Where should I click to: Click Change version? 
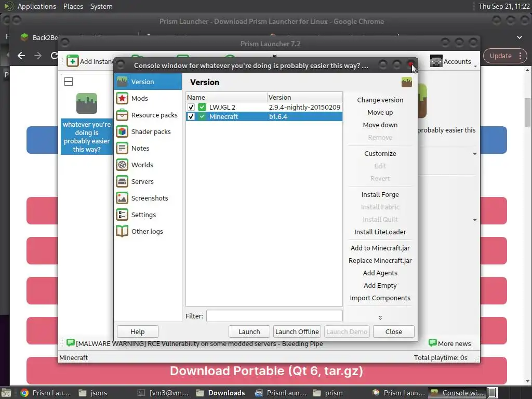pyautogui.click(x=380, y=100)
